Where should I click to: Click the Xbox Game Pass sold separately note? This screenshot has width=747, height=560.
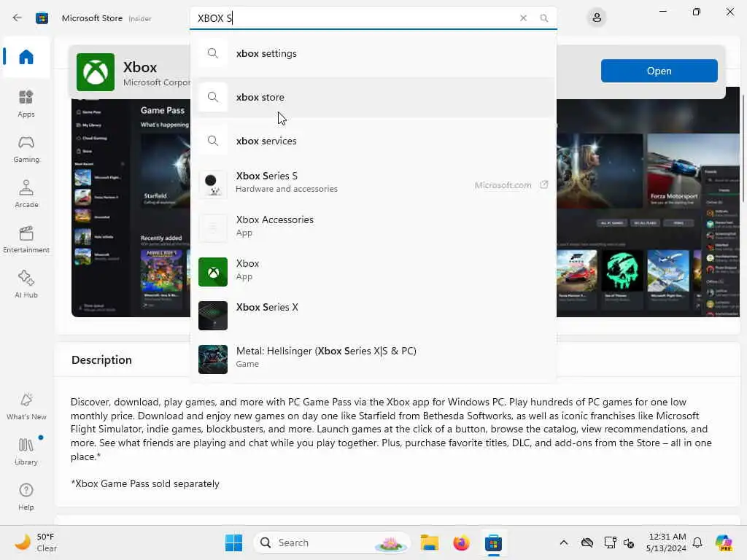145,484
